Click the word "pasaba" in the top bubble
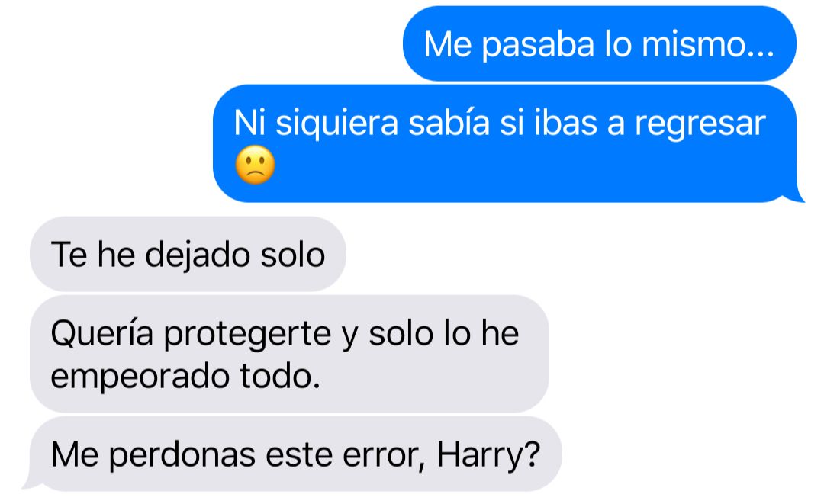824x504 pixels. [538, 45]
